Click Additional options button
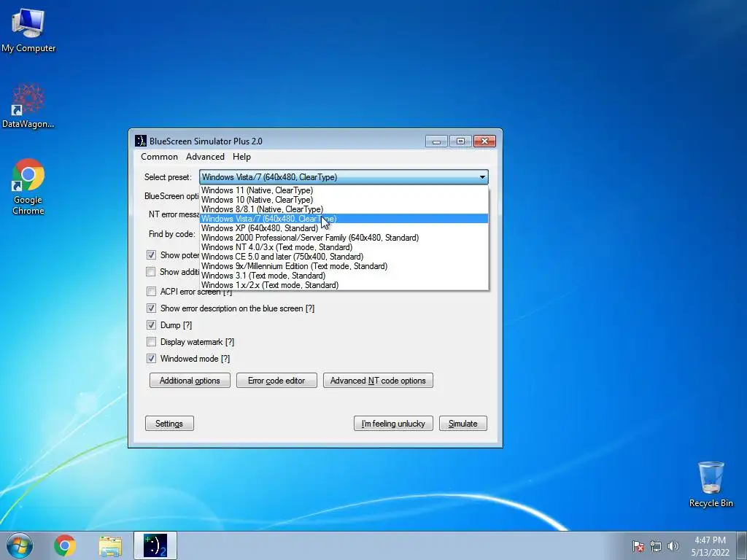This screenshot has height=560, width=747. point(190,381)
